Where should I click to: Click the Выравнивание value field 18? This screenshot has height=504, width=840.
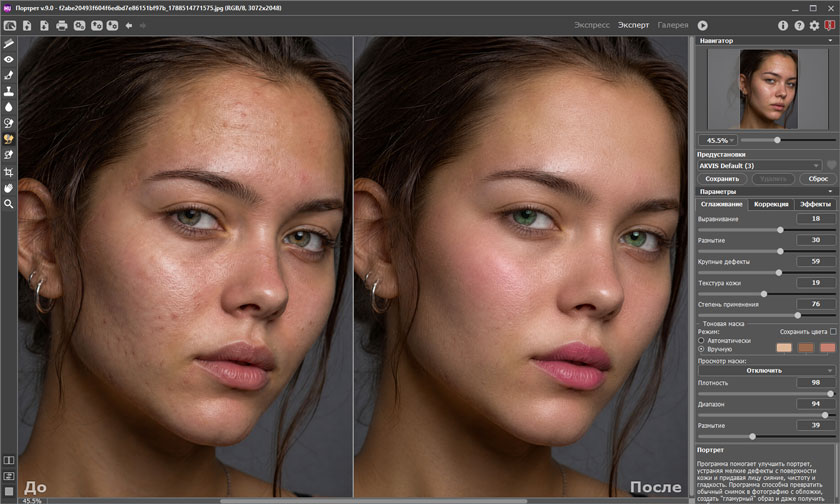point(815,219)
